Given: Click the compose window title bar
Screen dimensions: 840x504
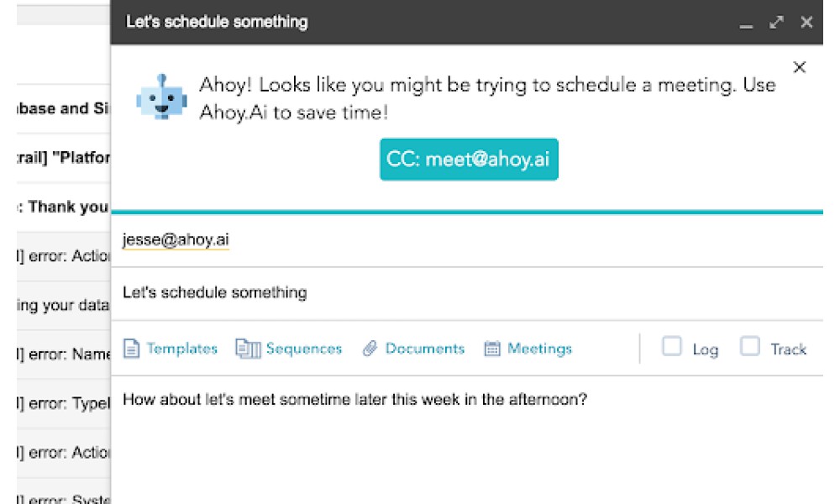Looking at the screenshot, I should 423,22.
